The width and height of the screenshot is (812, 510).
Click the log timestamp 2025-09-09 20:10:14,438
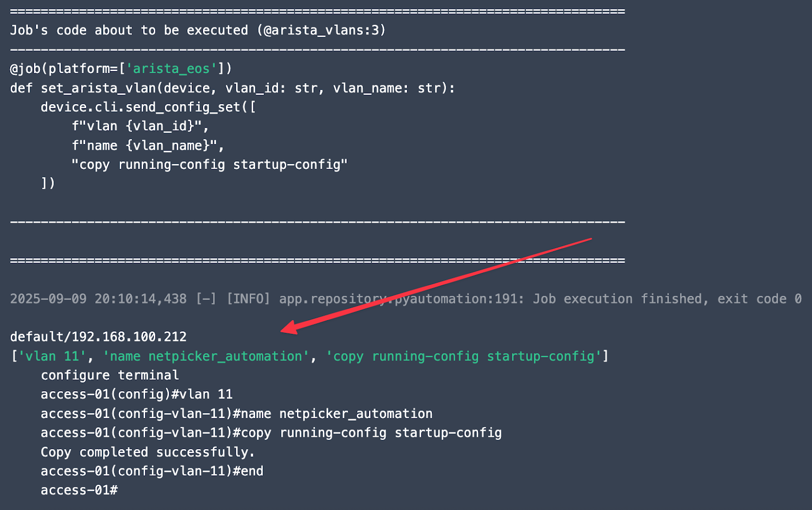click(98, 299)
